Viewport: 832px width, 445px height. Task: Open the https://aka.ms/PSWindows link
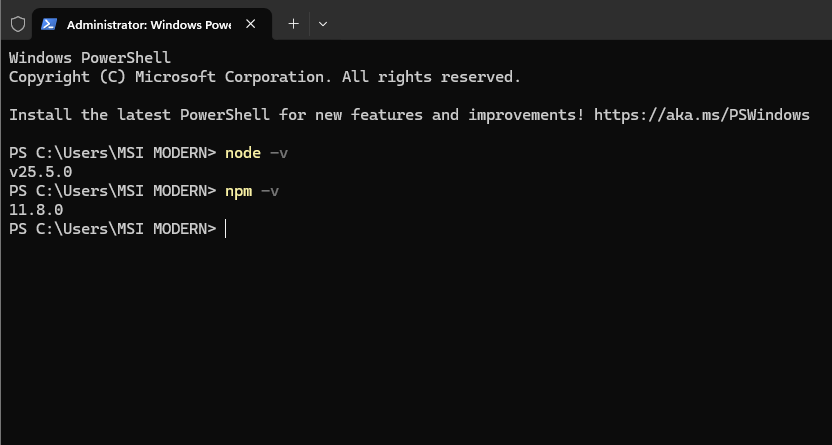701,115
